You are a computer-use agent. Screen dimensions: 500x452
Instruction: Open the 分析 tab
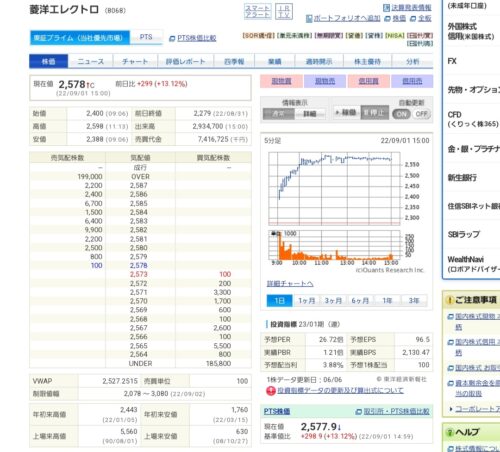pyautogui.click(x=413, y=61)
